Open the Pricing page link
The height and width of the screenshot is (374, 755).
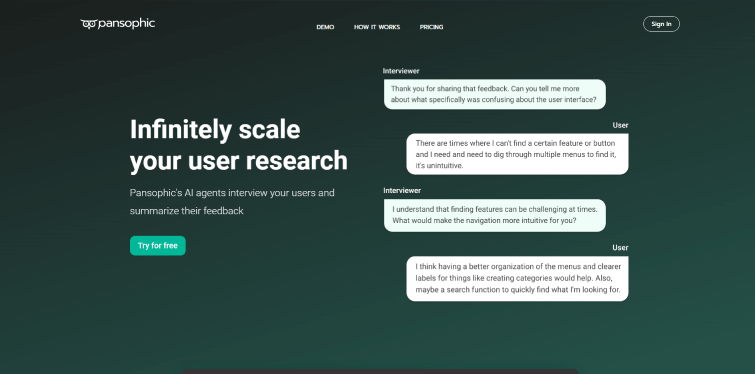431,27
